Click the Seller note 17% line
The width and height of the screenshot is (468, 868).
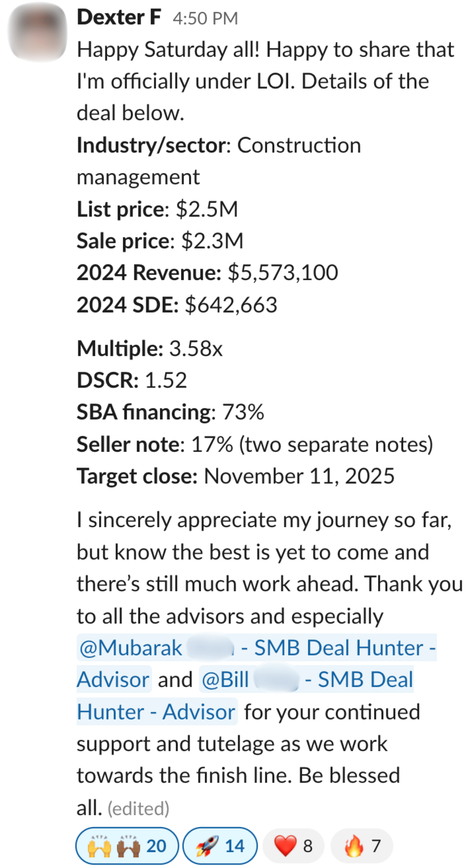pyautogui.click(x=255, y=444)
